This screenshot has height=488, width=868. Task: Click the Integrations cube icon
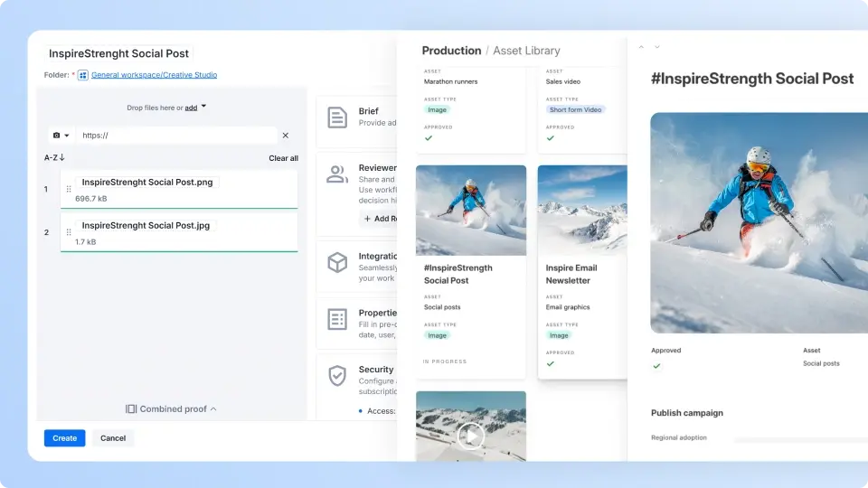point(337,262)
